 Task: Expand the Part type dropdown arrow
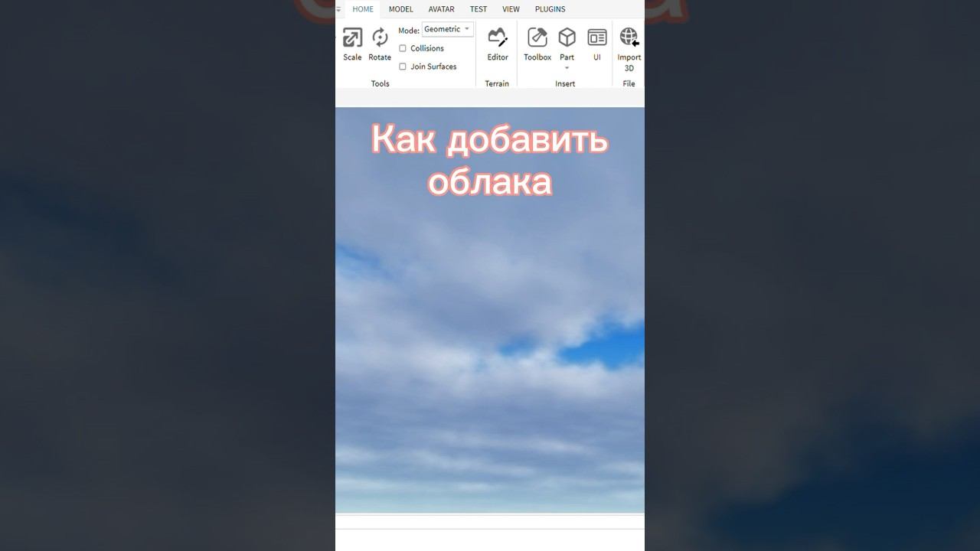tap(567, 68)
